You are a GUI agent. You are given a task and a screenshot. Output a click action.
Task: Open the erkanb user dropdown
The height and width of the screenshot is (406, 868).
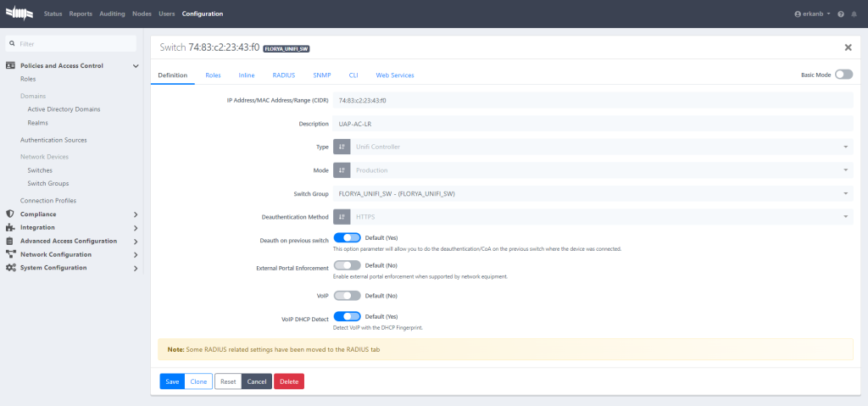812,14
